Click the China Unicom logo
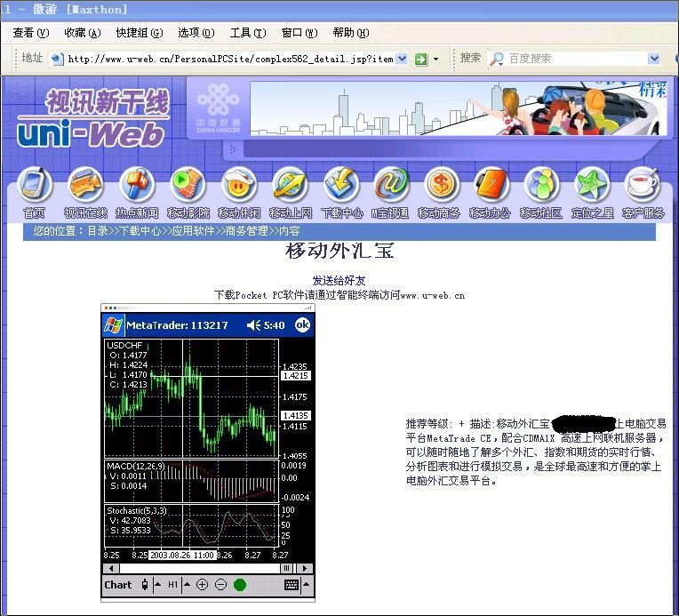Screen dimensions: 679x616 (x=219, y=108)
